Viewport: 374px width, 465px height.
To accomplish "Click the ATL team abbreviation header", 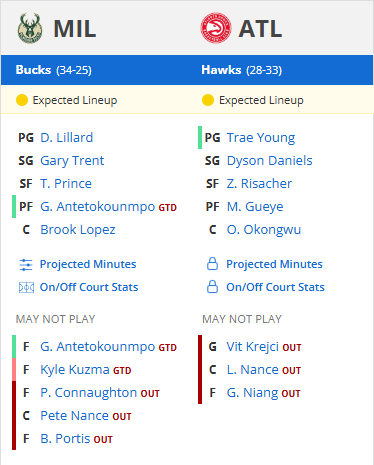I will click(x=260, y=29).
